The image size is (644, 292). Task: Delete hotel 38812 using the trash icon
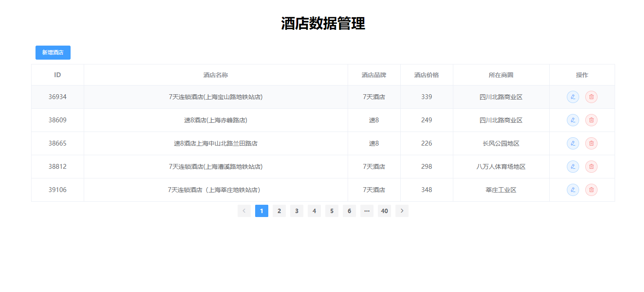[x=591, y=167]
